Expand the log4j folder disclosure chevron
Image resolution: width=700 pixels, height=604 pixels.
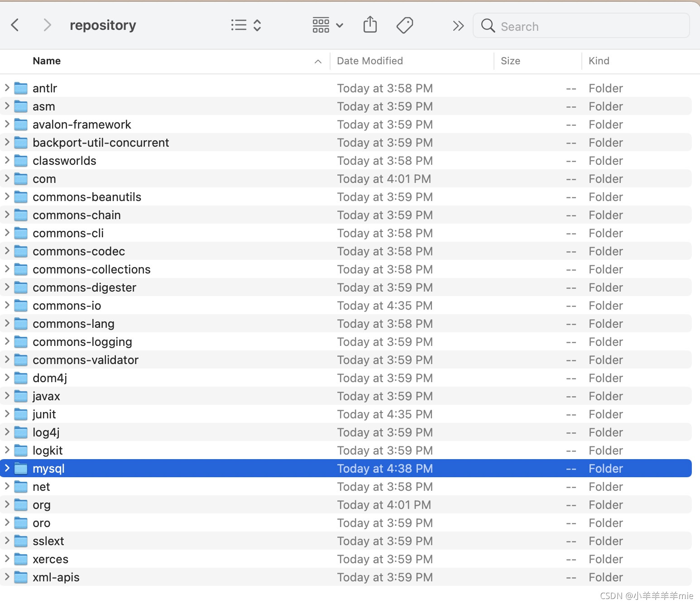coord(7,431)
